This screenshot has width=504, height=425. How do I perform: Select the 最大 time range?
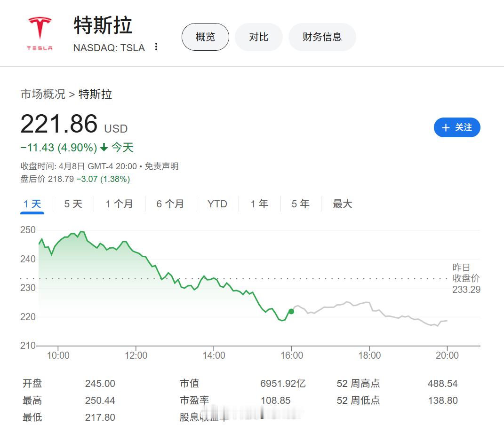(x=343, y=204)
